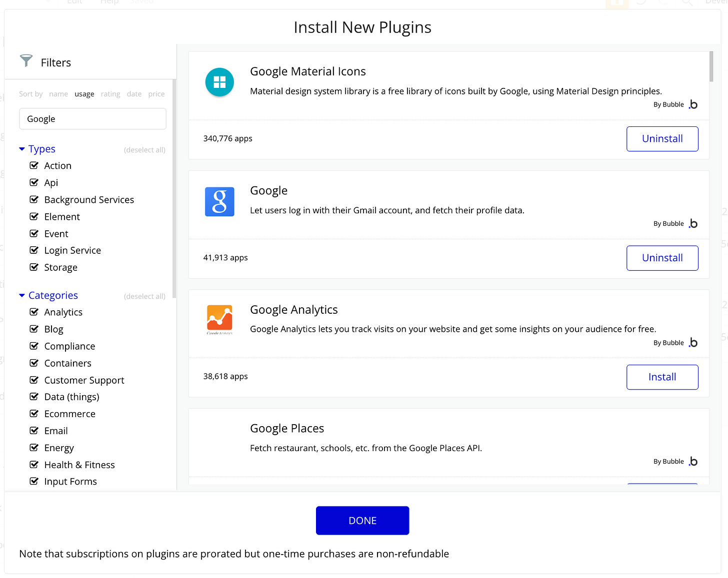Uncheck the Ecommerce category
The image size is (728, 578).
[x=34, y=414]
